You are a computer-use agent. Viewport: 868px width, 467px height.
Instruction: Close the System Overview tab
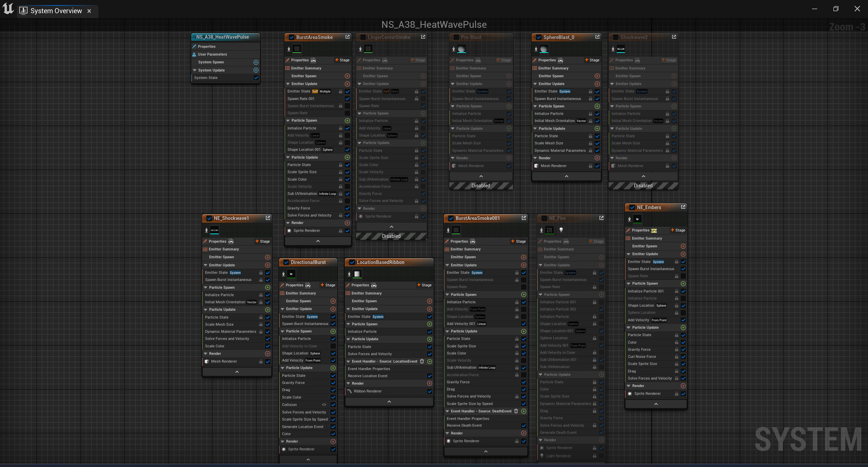click(x=89, y=11)
